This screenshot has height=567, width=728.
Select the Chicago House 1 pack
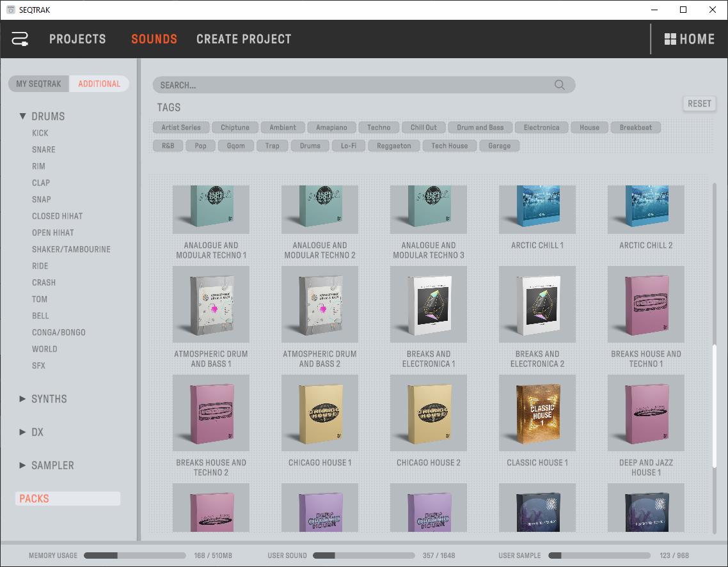pos(319,413)
